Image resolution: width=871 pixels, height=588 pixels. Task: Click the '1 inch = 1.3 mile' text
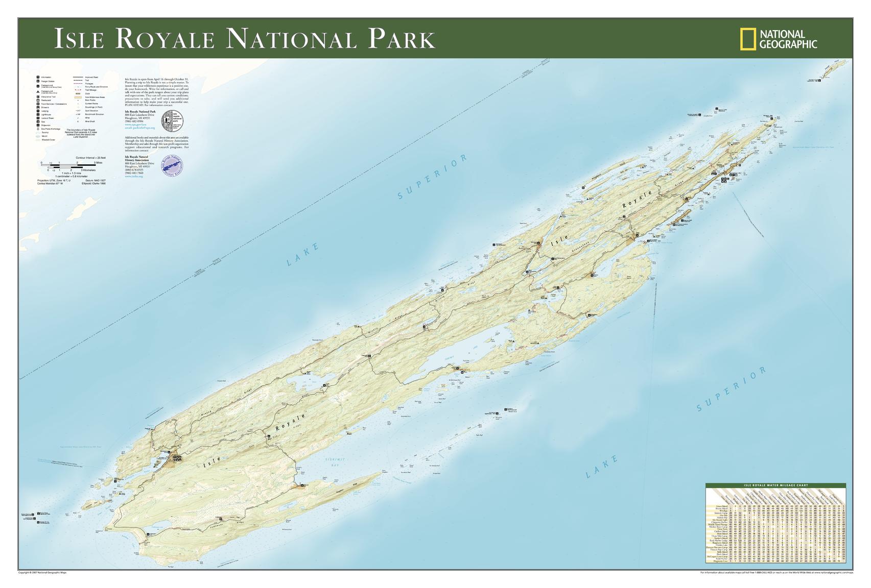72,173
